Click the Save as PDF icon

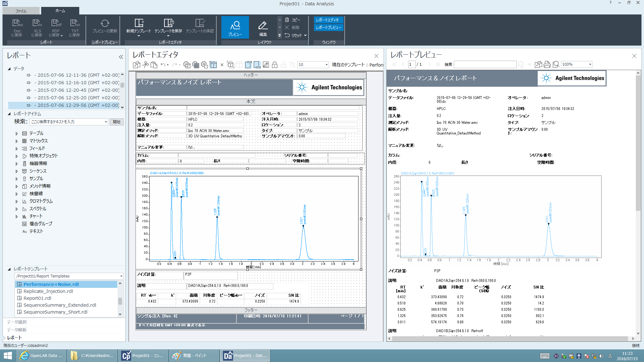click(56, 24)
